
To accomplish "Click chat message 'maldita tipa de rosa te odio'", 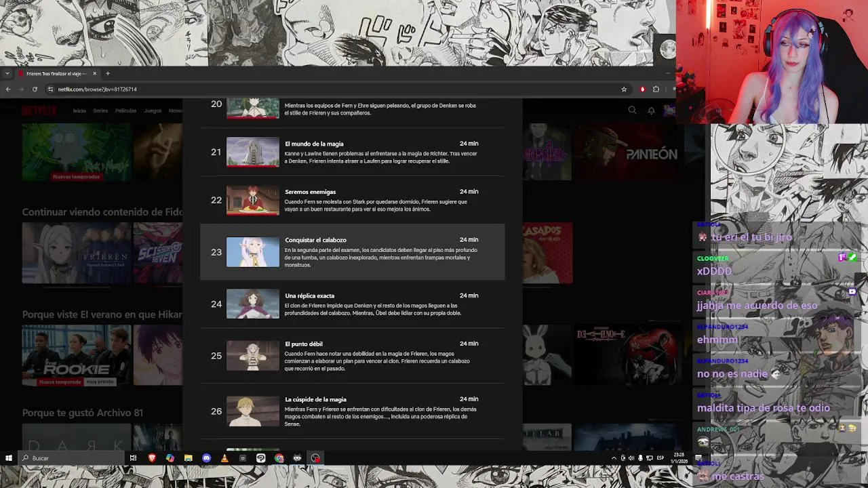I will [763, 408].
